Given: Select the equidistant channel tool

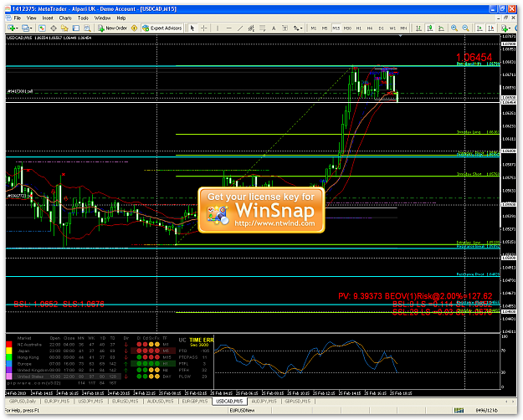Looking at the screenshot, I should click(251, 28).
